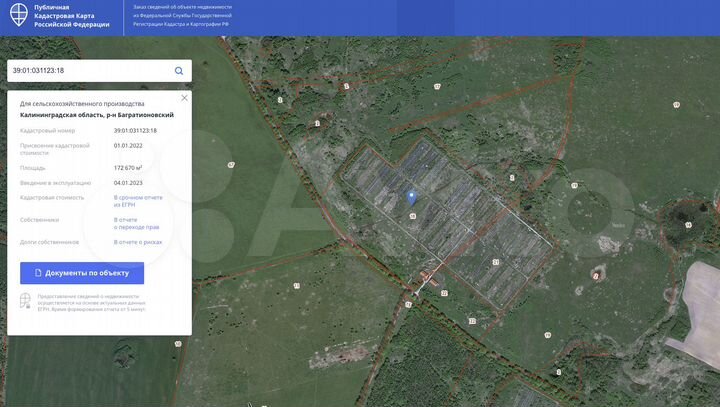
Task: Click the emblem icon beside the disclaimer text
Action: pyautogui.click(x=26, y=301)
